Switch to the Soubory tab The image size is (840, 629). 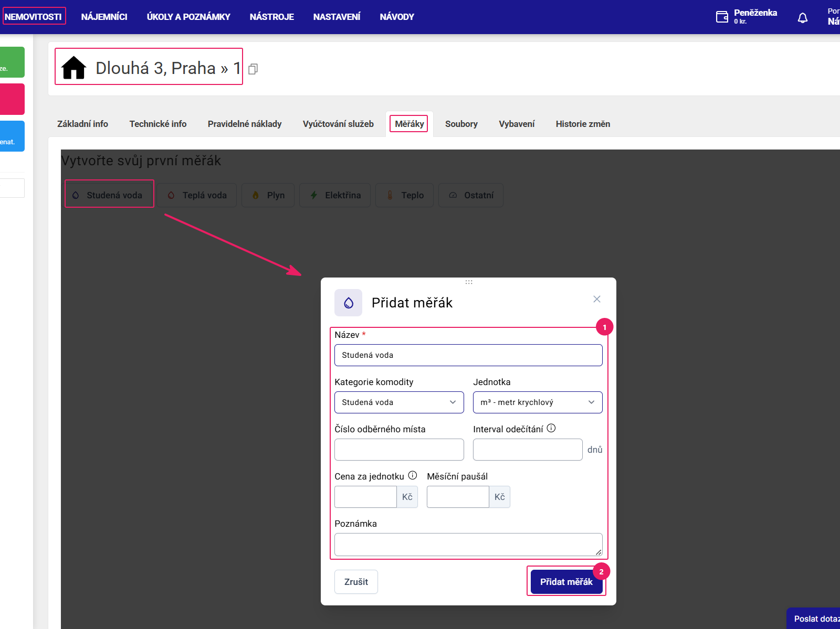point(461,124)
